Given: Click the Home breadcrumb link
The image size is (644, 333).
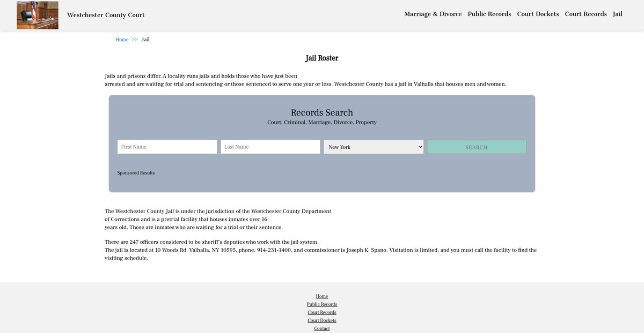Looking at the screenshot, I should click(x=122, y=40).
